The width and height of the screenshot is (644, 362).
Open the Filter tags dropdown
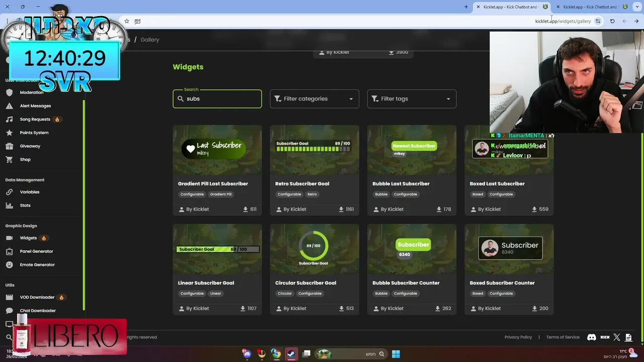[x=412, y=99]
